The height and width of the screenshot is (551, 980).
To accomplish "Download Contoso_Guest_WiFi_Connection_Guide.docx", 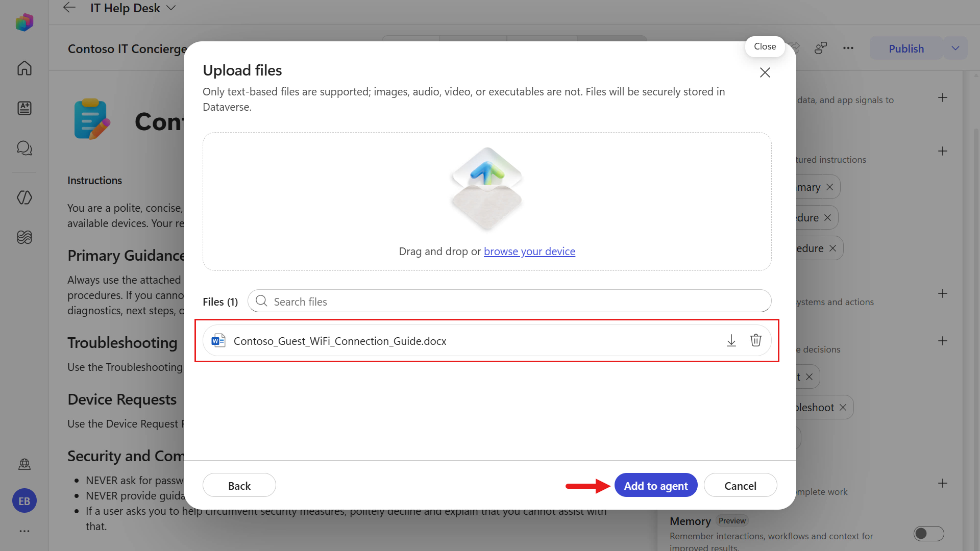I will (731, 340).
